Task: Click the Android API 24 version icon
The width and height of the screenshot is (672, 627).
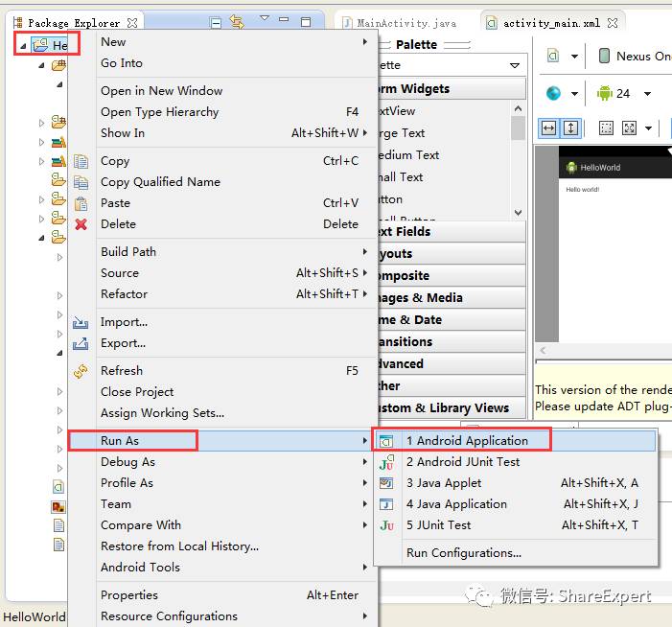Action: pyautogui.click(x=605, y=93)
